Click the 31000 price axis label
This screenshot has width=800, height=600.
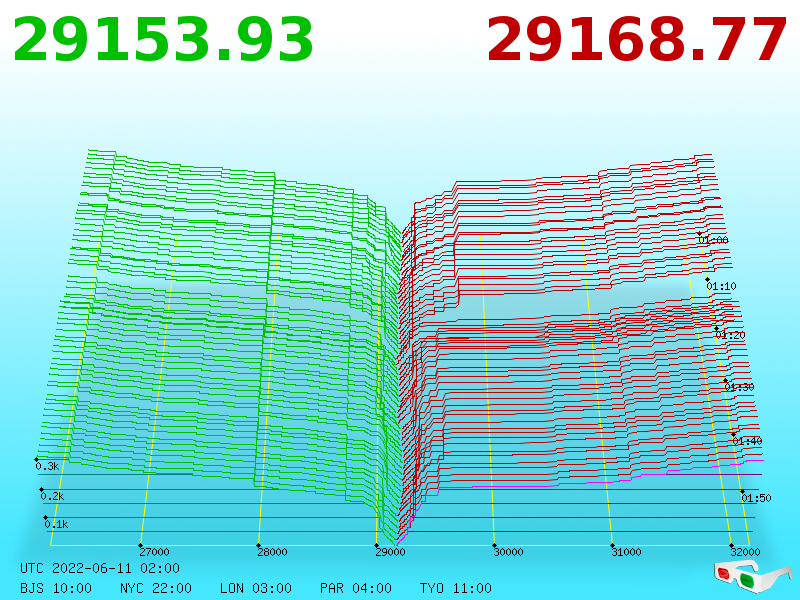[x=626, y=552]
